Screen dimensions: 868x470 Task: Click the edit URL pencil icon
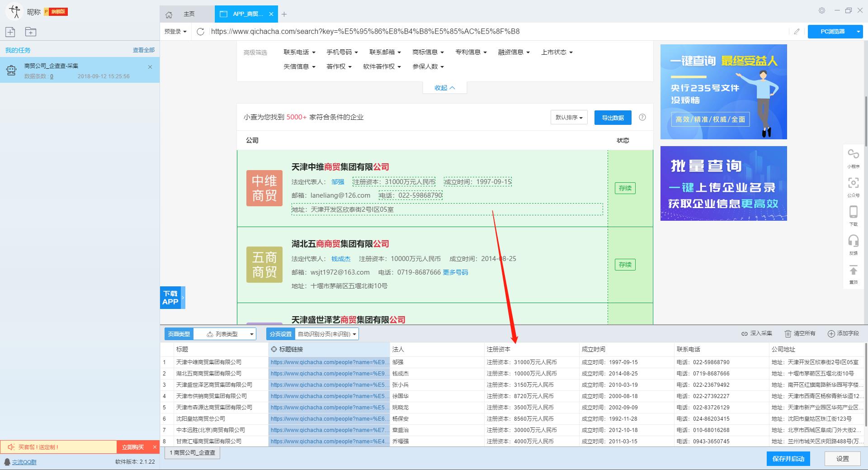[797, 31]
